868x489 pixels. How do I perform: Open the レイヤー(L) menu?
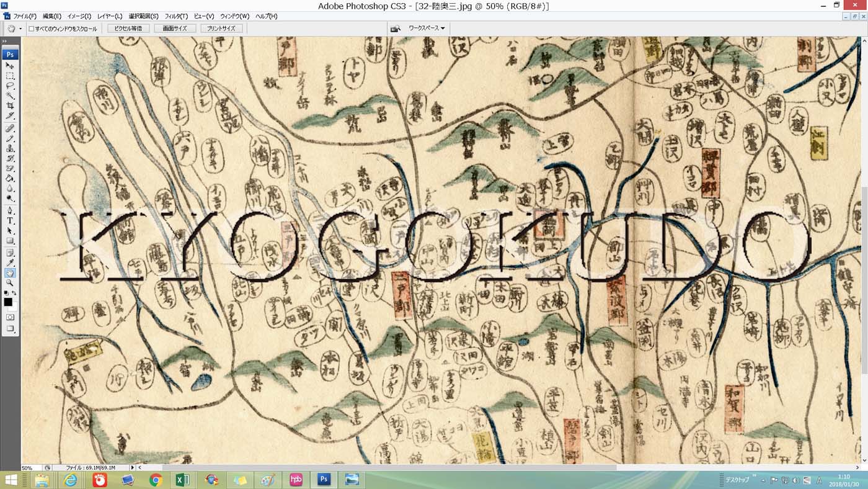110,16
